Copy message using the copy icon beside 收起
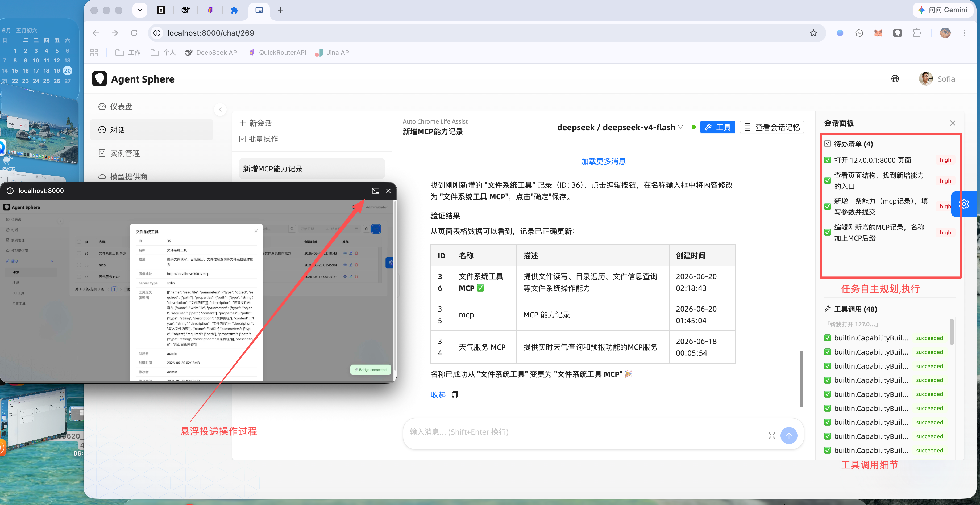This screenshot has width=980, height=505. coord(455,395)
